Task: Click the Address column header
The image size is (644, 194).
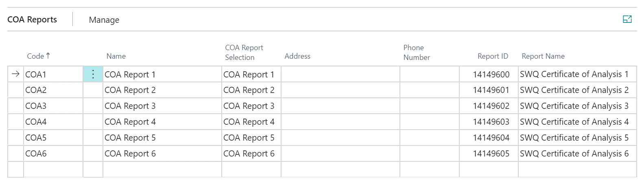Action: pyautogui.click(x=297, y=56)
